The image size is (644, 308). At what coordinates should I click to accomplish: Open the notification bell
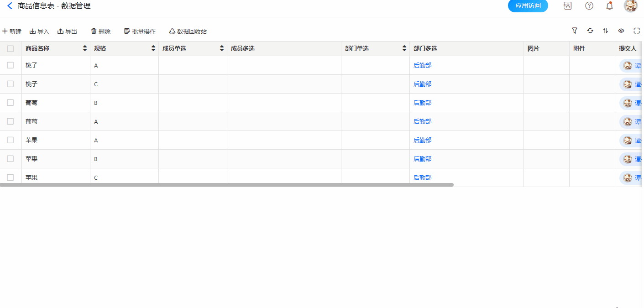[x=609, y=6]
